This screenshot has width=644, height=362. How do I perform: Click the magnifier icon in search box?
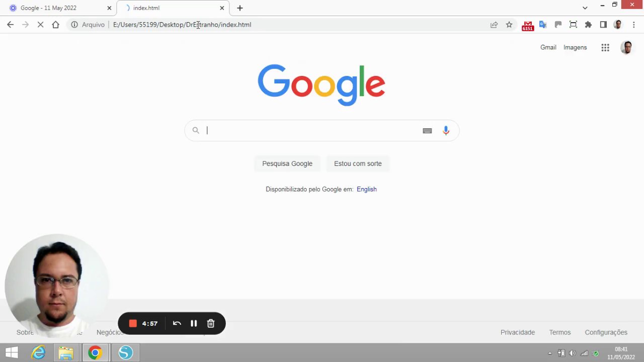pyautogui.click(x=196, y=131)
